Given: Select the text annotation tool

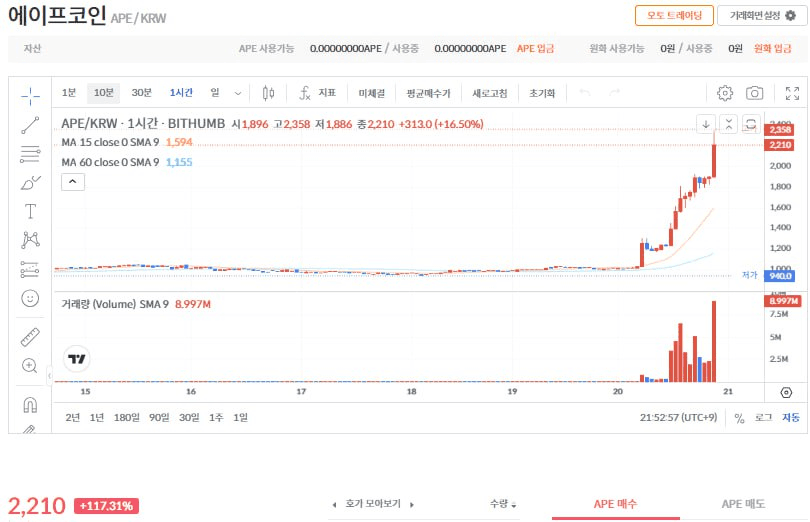Looking at the screenshot, I should pyautogui.click(x=30, y=211).
